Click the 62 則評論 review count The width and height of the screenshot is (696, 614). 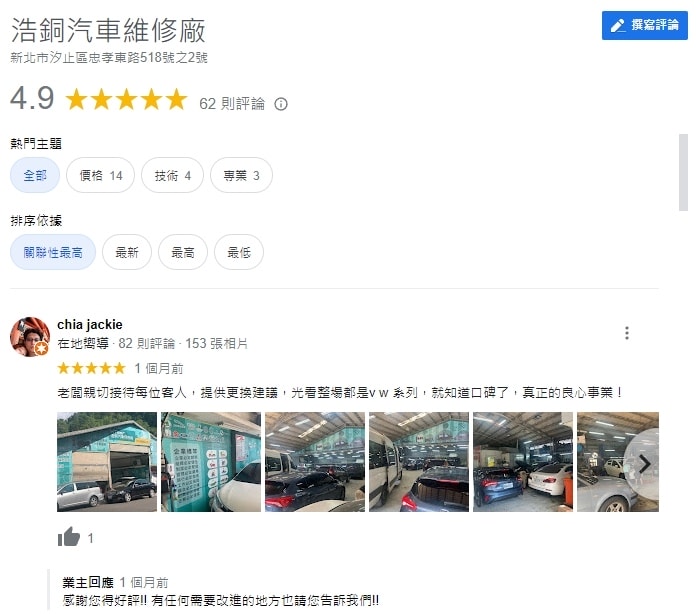(232, 104)
